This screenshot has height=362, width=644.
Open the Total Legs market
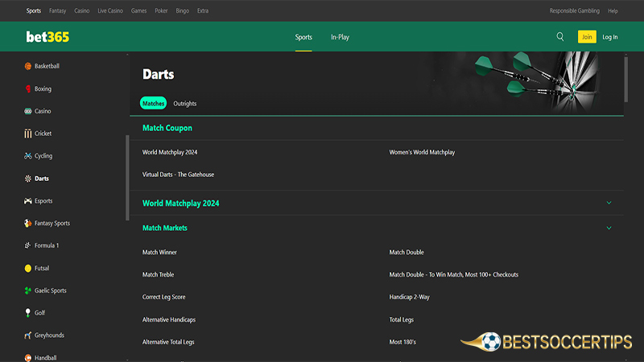pos(401,319)
